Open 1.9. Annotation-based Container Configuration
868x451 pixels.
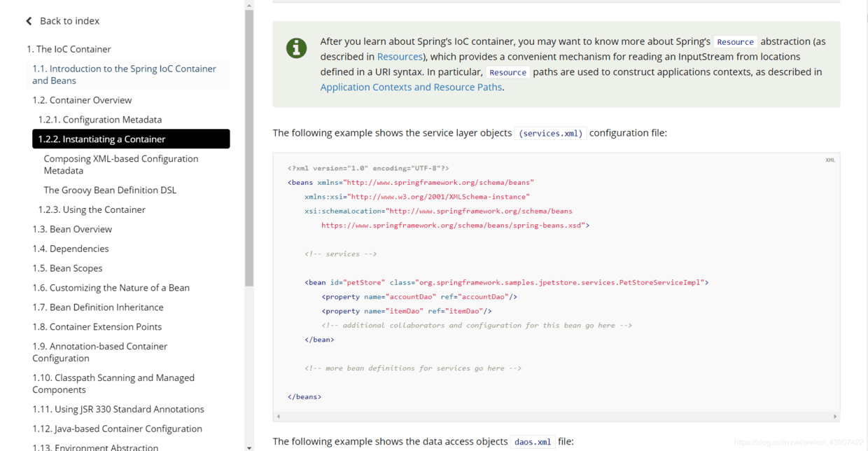tap(100, 352)
